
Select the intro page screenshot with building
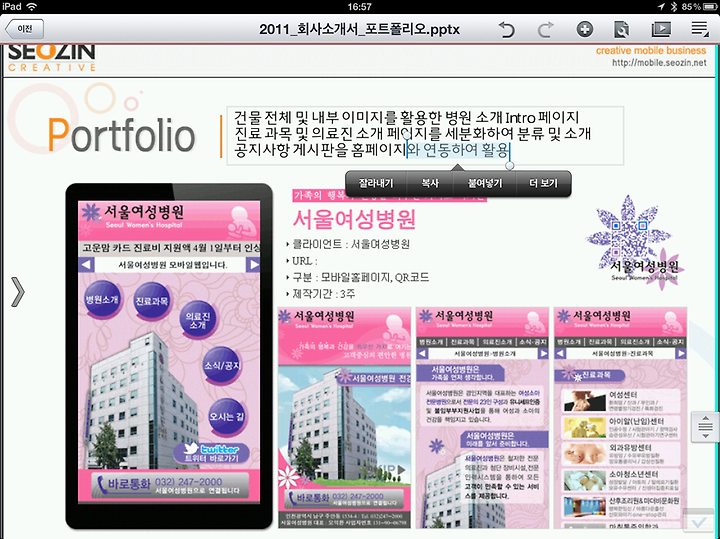(x=344, y=418)
